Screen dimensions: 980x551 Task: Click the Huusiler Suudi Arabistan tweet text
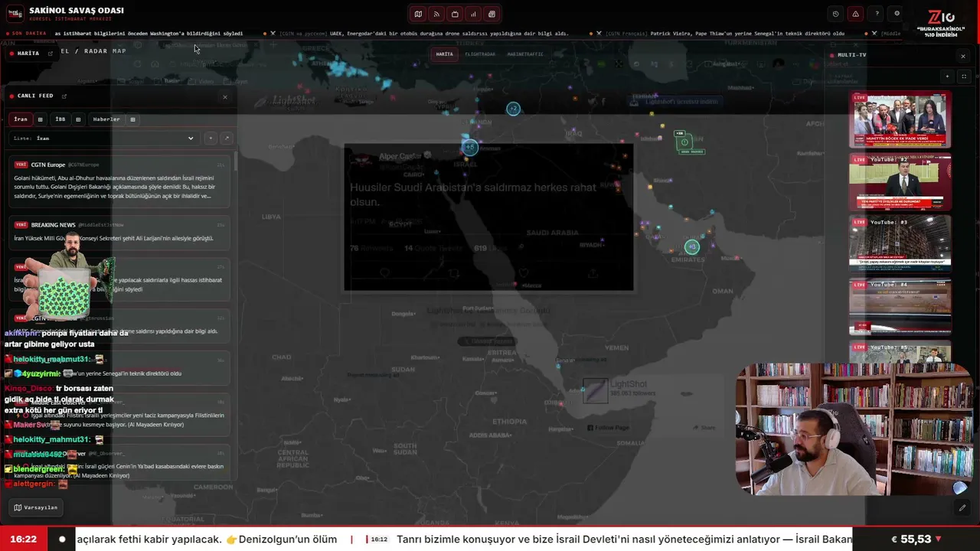coord(472,194)
